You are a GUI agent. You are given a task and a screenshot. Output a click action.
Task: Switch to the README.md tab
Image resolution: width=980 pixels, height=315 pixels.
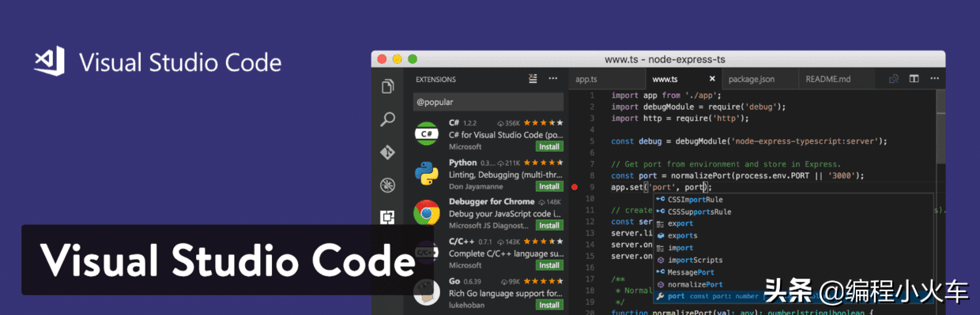[828, 80]
